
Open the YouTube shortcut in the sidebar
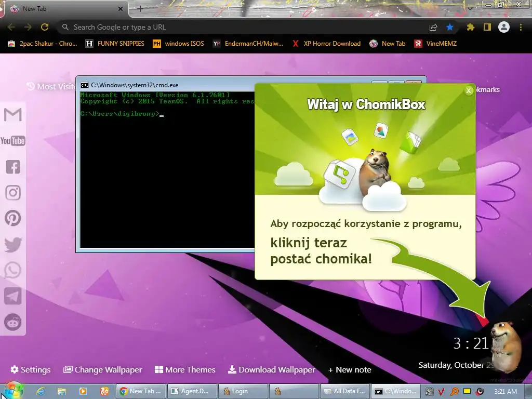tap(13, 140)
